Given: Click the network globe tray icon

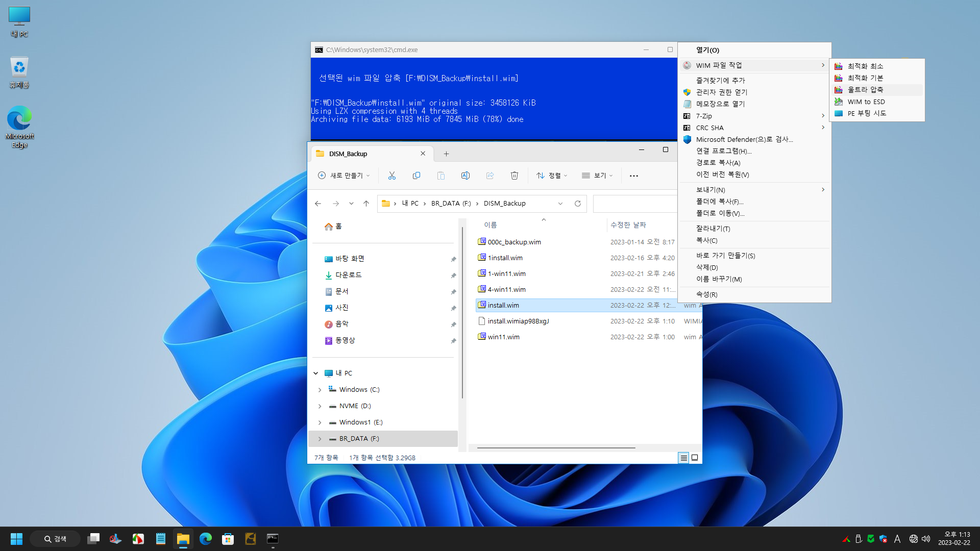Looking at the screenshot, I should click(x=913, y=539).
